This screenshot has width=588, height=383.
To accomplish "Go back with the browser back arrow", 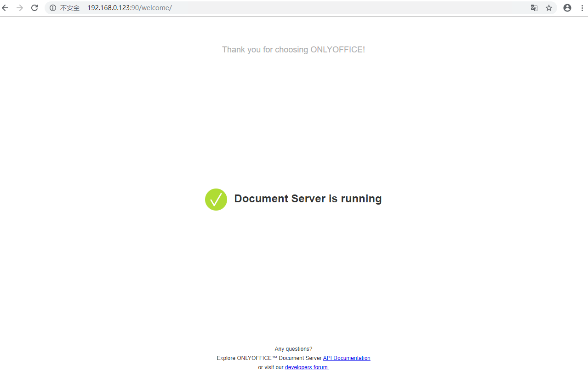I will (x=6, y=8).
